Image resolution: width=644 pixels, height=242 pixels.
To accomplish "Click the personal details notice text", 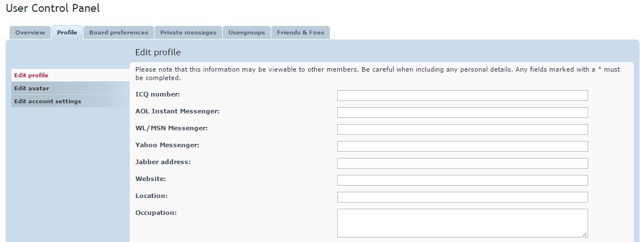I will (377, 73).
